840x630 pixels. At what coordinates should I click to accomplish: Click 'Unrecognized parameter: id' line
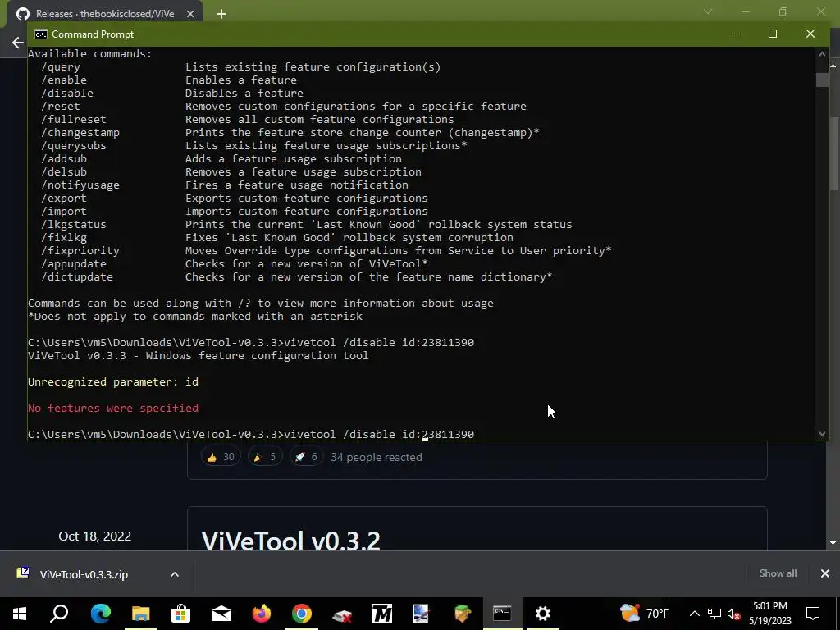coord(113,382)
